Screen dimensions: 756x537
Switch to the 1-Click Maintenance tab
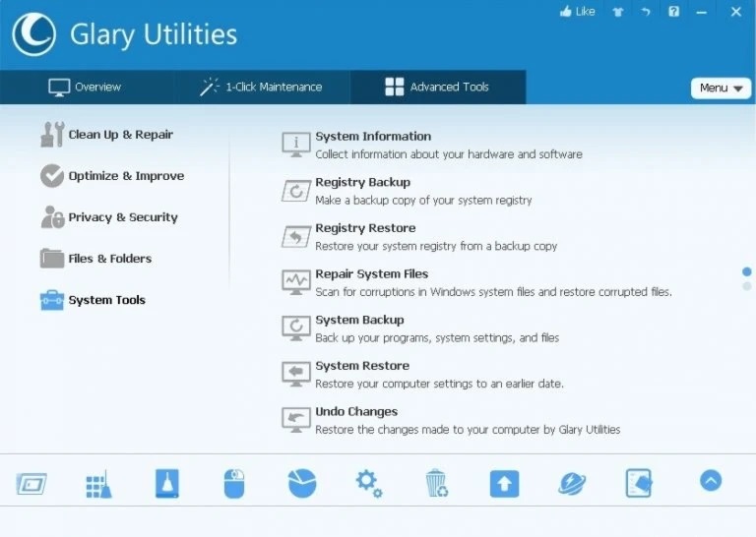[x=262, y=87]
